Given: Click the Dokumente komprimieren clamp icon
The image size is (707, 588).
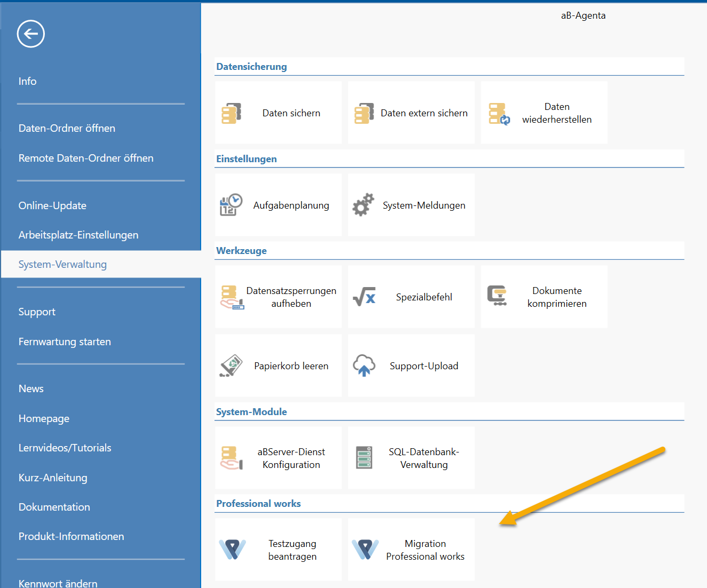Looking at the screenshot, I should (x=497, y=296).
